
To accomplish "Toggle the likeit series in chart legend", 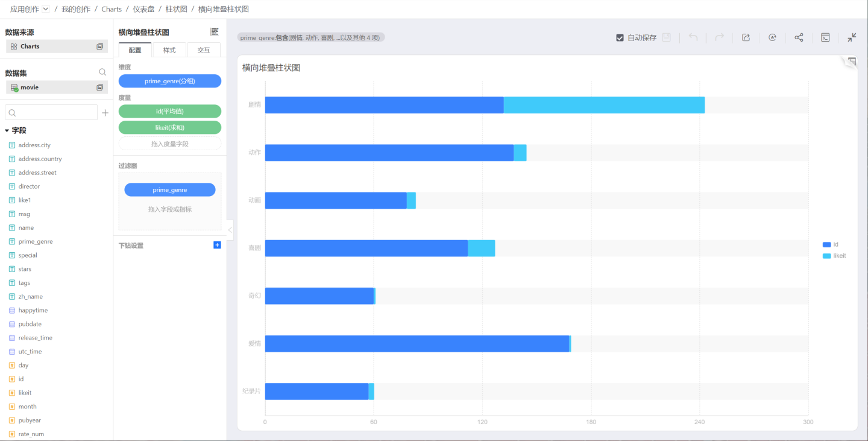I will click(834, 256).
